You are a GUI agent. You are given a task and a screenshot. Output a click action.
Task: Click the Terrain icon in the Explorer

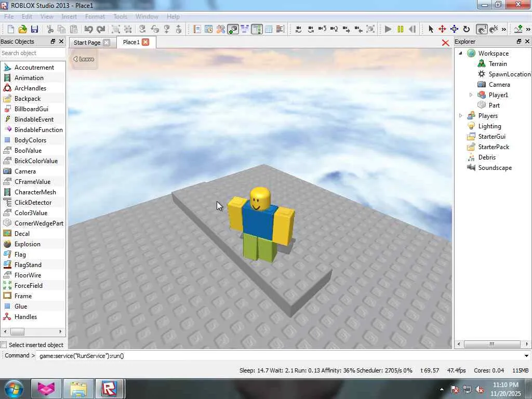[x=482, y=64]
